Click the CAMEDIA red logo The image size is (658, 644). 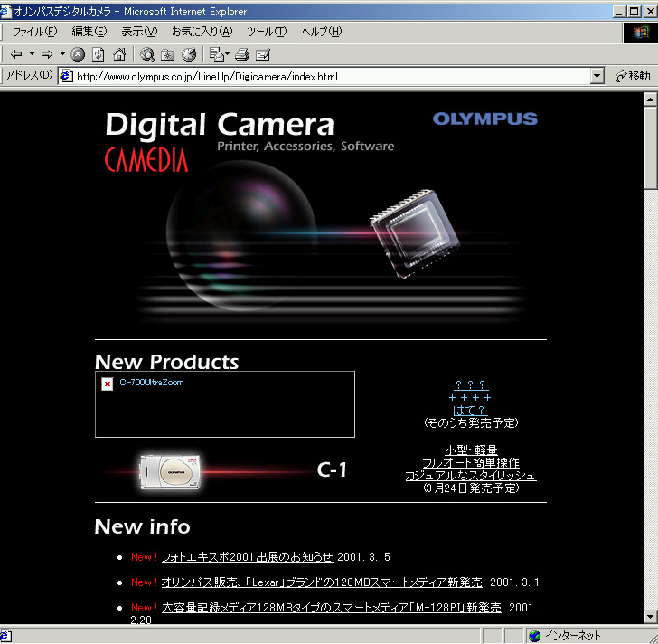pyautogui.click(x=146, y=159)
